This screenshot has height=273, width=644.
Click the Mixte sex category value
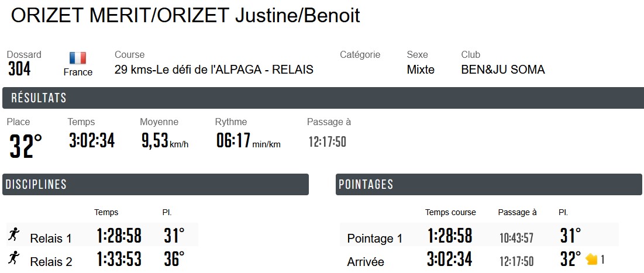[421, 70]
